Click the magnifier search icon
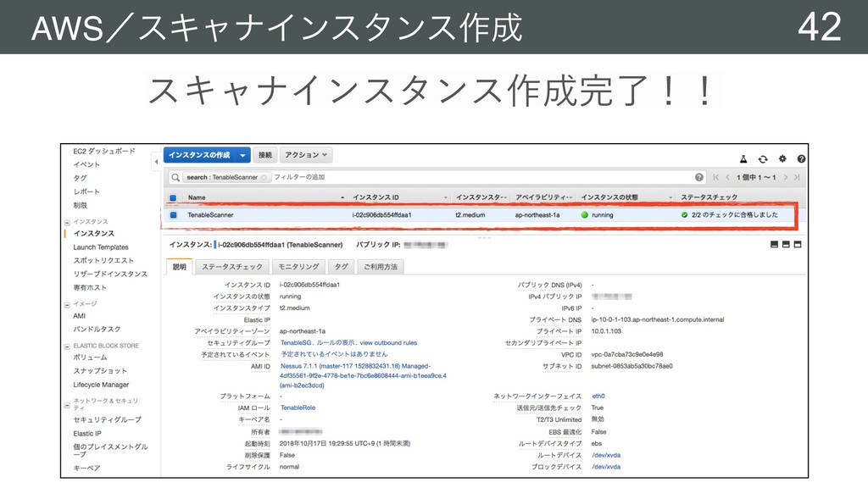 [175, 177]
